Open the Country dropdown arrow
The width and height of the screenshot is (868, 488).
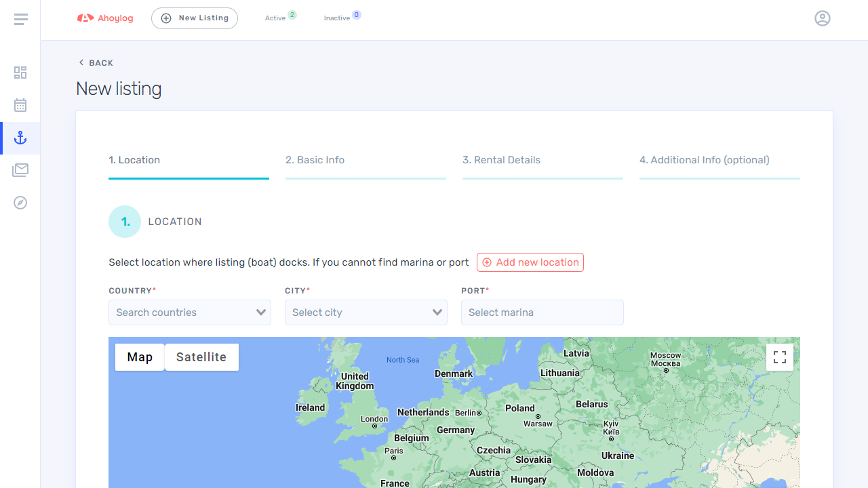[261, 312]
